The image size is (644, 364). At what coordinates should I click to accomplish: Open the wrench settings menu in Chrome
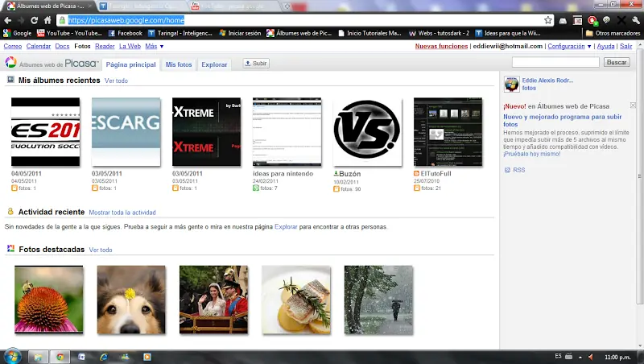pyautogui.click(x=636, y=20)
